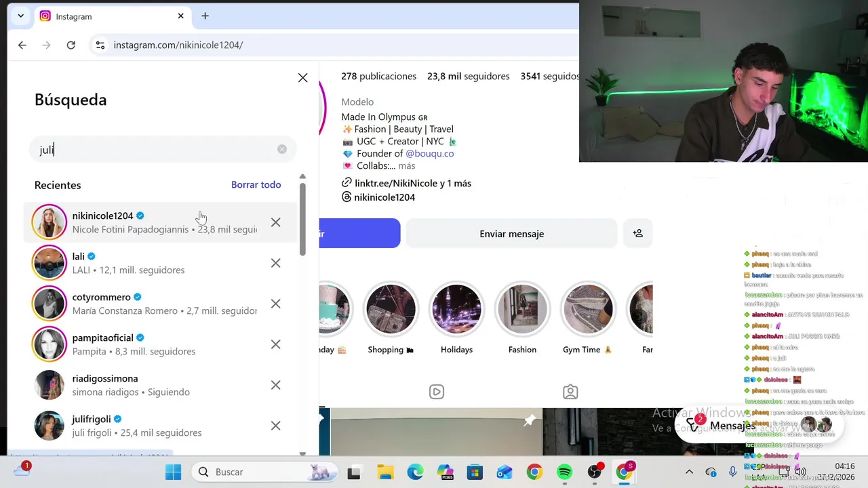The width and height of the screenshot is (868, 488).
Task: Open julifrigoli recent search result
Action: tap(161, 426)
